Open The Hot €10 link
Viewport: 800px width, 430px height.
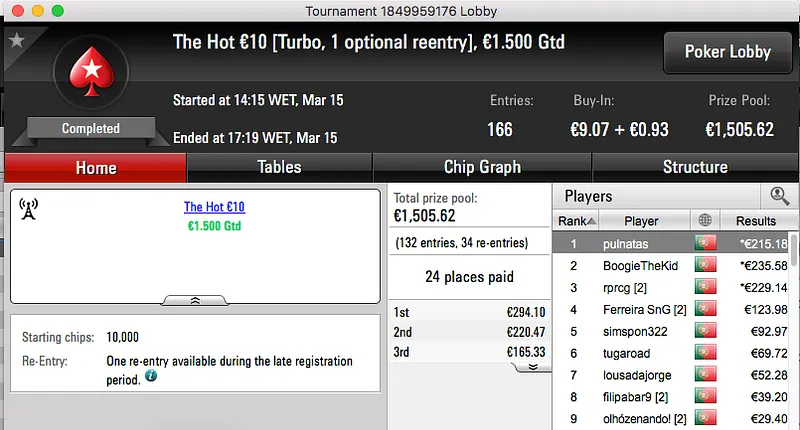click(x=214, y=207)
